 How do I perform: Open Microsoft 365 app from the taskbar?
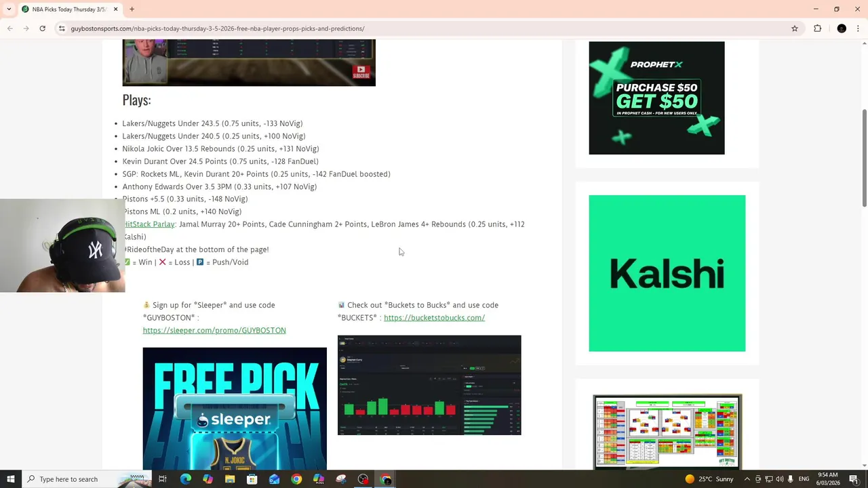point(319,479)
